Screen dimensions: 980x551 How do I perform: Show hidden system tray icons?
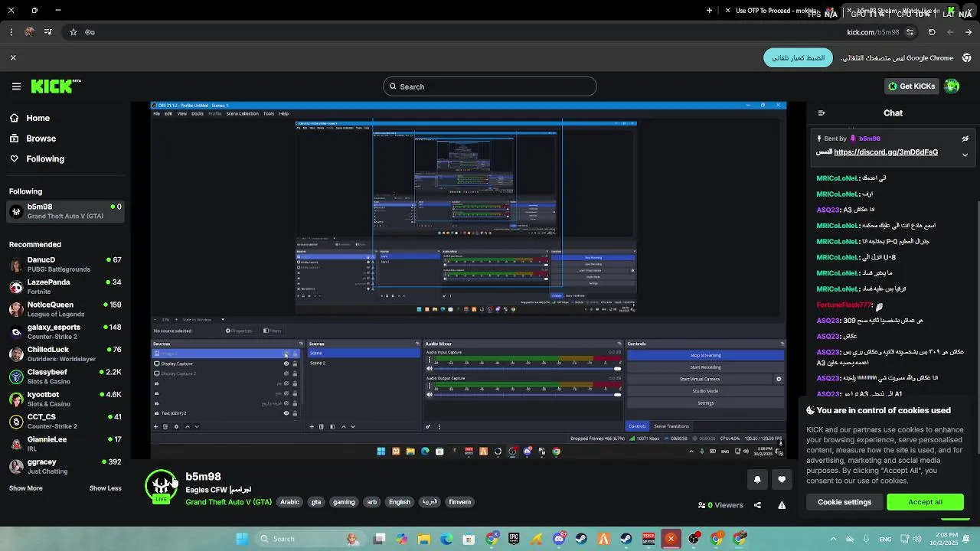point(834,539)
